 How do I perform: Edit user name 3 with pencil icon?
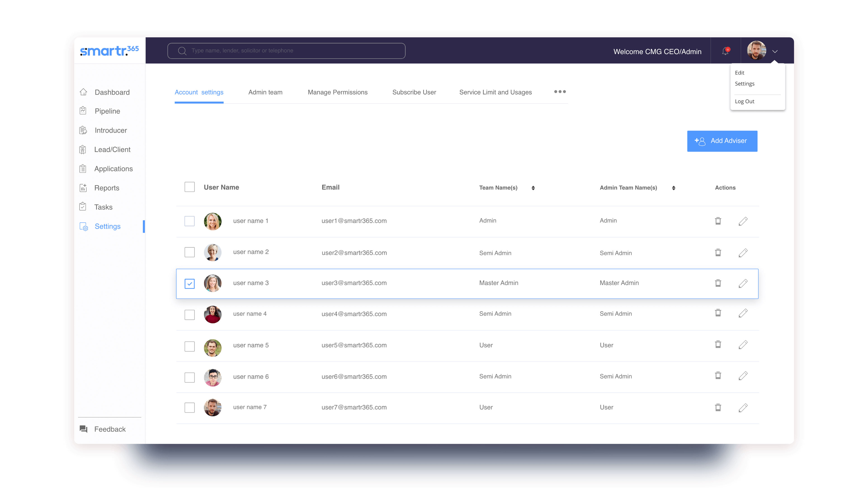(x=743, y=283)
